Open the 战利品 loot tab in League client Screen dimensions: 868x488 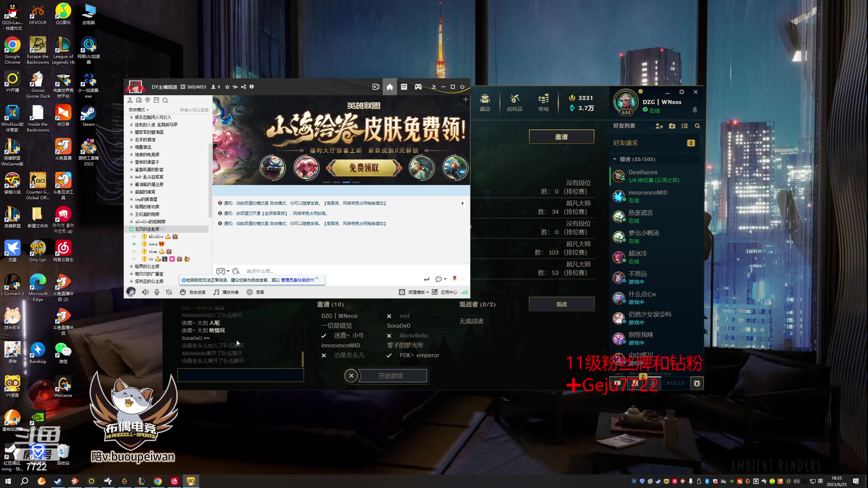[x=514, y=103]
